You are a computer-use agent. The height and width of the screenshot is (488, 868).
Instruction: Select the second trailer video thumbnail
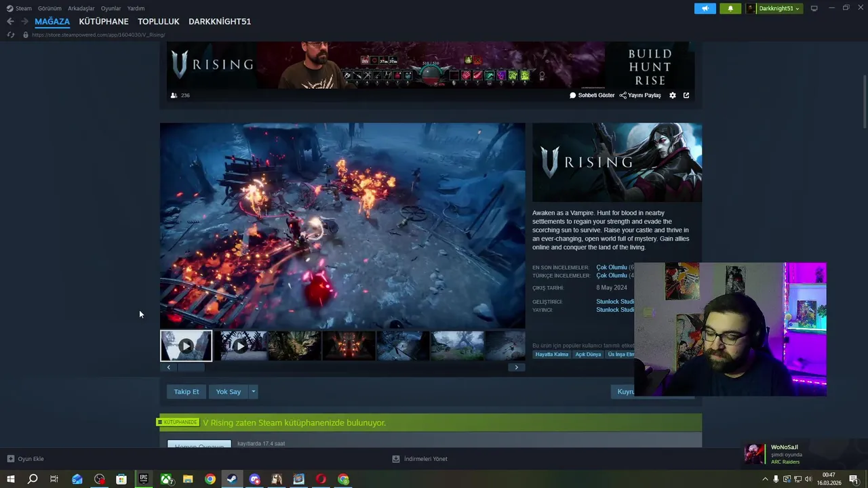pyautogui.click(x=240, y=346)
